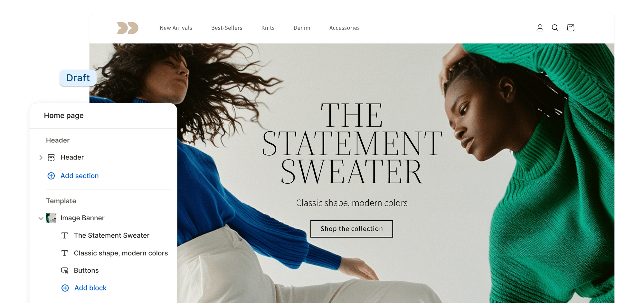This screenshot has height=303, width=644.
Task: Open the account profile icon
Action: 540,28
